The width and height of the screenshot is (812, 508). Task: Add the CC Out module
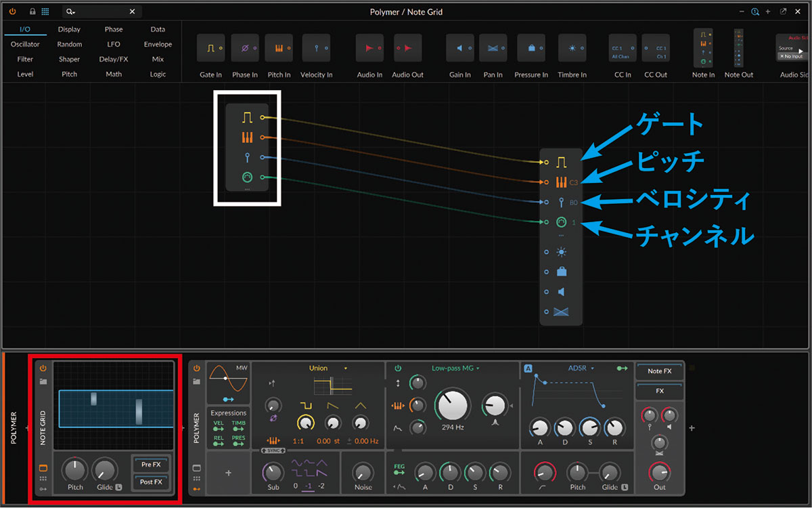[x=656, y=48]
